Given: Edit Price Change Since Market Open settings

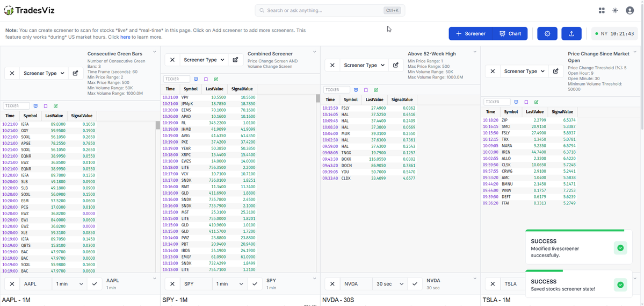Looking at the screenshot, I should tap(556, 71).
